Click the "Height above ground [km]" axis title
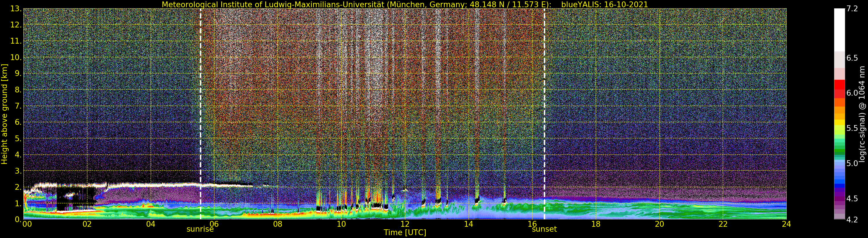This screenshot has height=238, width=868. click(4, 114)
